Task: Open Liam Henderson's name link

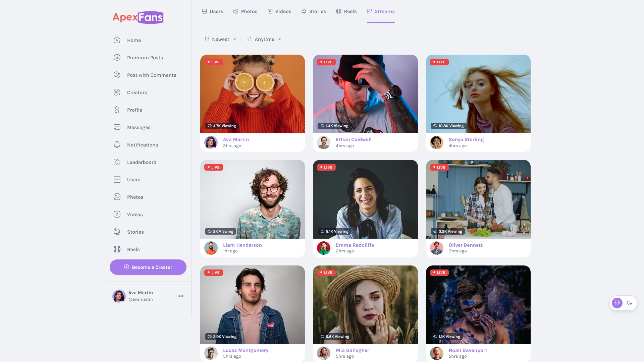Action: coord(242,245)
